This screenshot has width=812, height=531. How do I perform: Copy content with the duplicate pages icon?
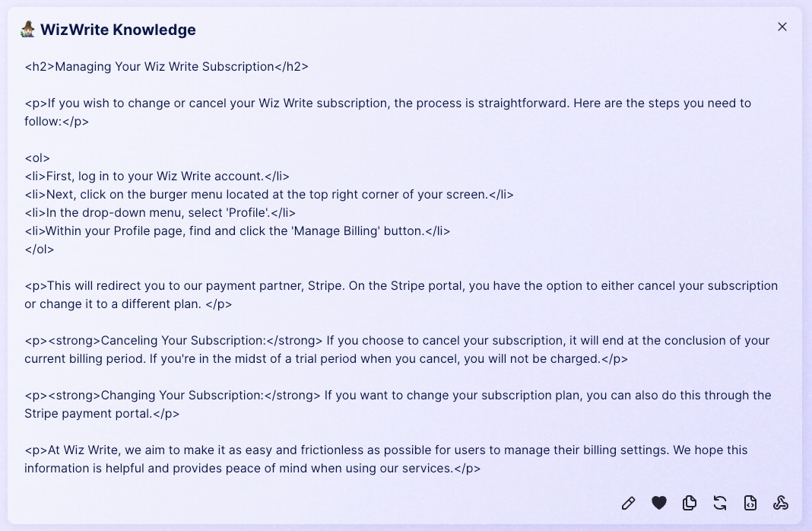coord(690,503)
